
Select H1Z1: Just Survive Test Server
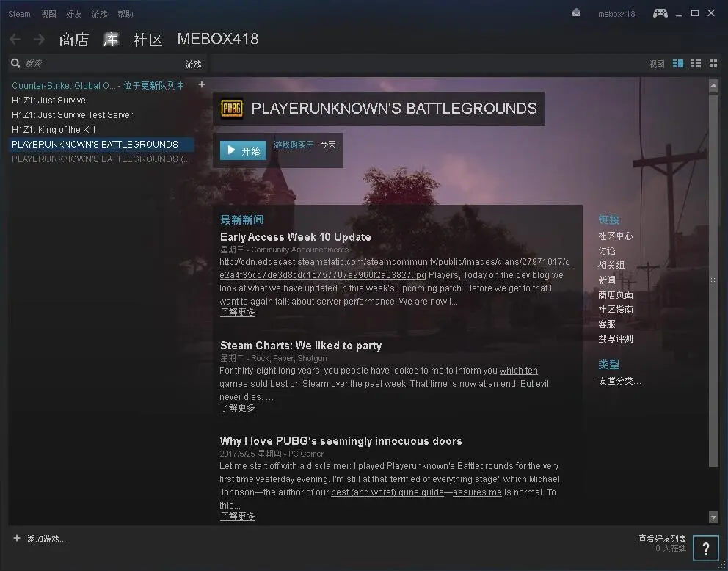72,114
